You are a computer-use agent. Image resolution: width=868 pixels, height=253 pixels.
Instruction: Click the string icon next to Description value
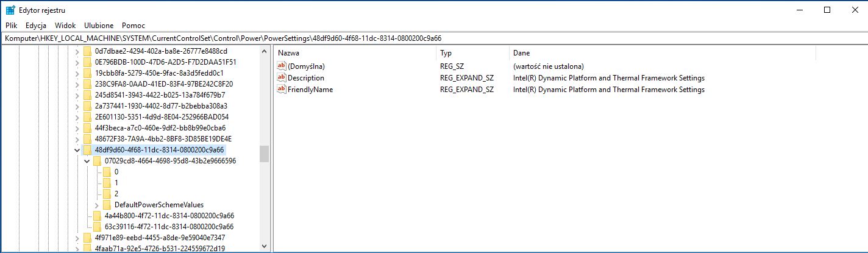[x=281, y=78]
